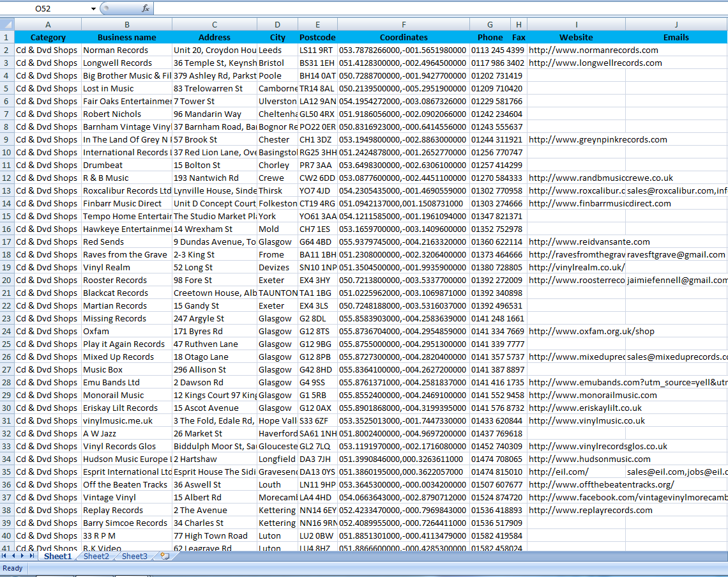Viewport: 728px width, 577px height.
Task: Click the next sheet navigation arrow
Action: pos(22,556)
